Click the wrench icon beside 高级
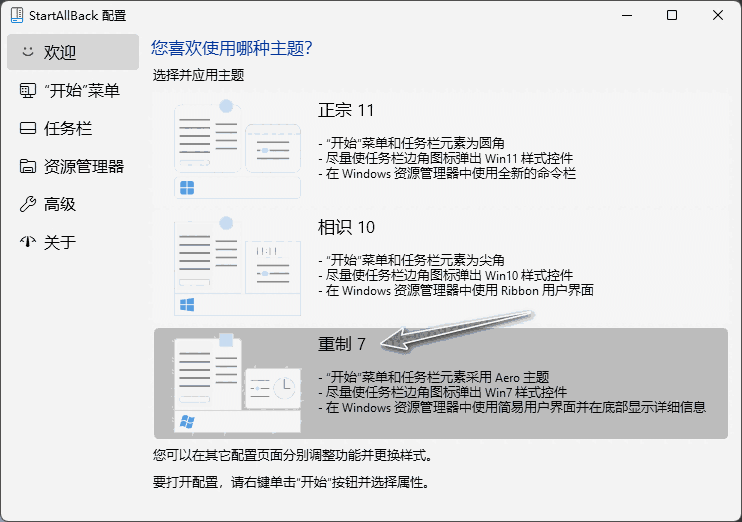The image size is (742, 522). [x=28, y=204]
